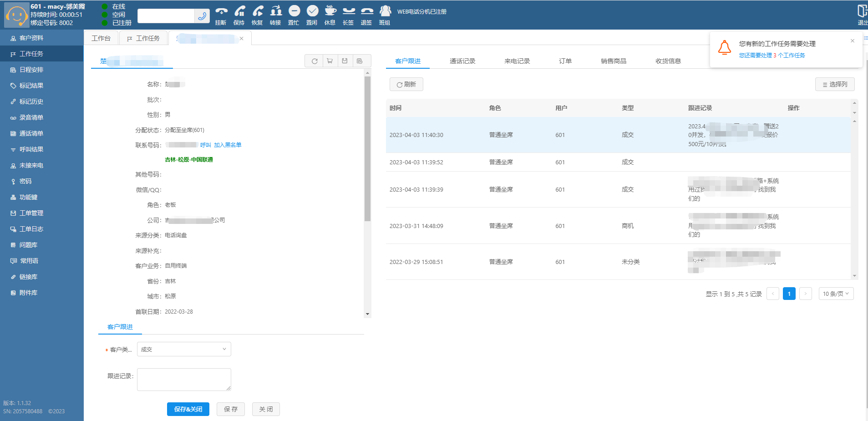Open the 客户类型 dropdown showing 成交
The width and height of the screenshot is (868, 421).
[184, 350]
